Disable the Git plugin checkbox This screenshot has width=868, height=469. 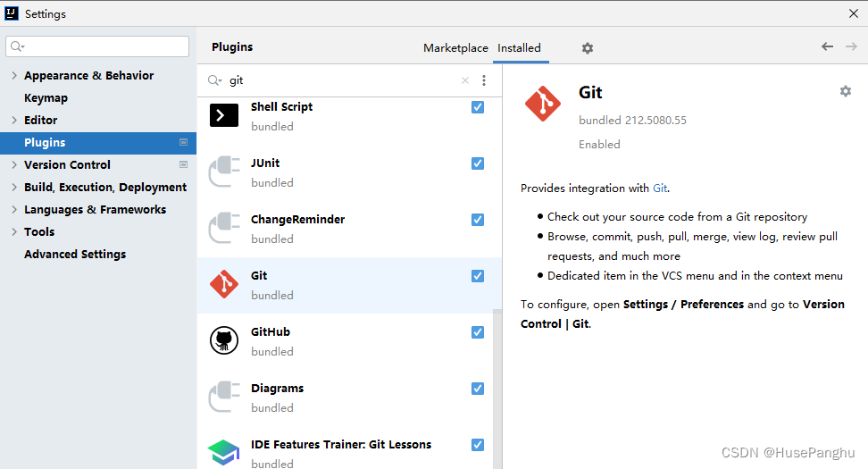pos(478,276)
